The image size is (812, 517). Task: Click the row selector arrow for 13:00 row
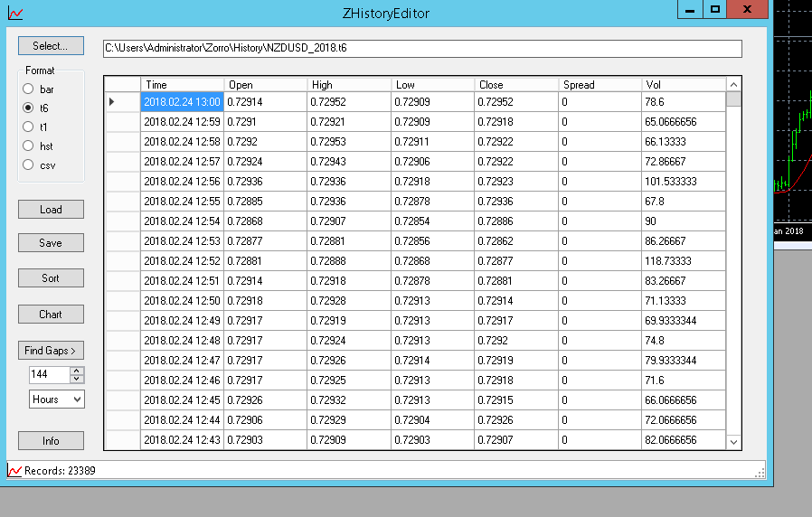(x=111, y=102)
